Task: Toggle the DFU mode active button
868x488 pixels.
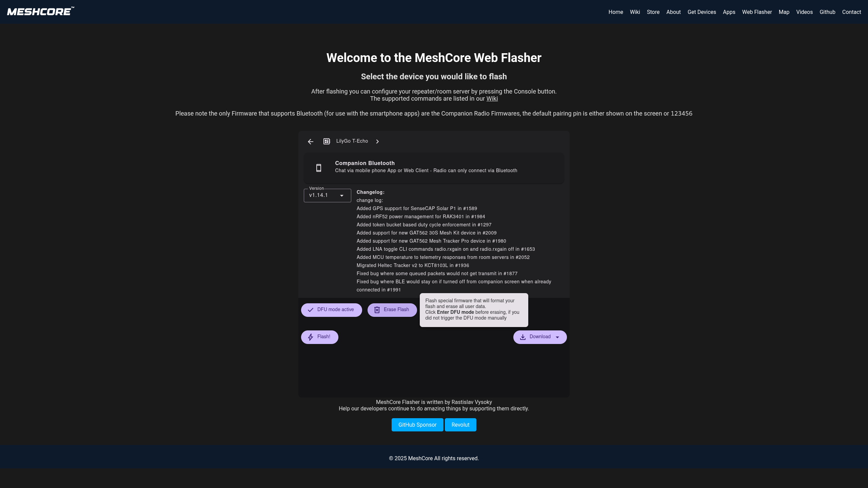Action: pos(331,310)
